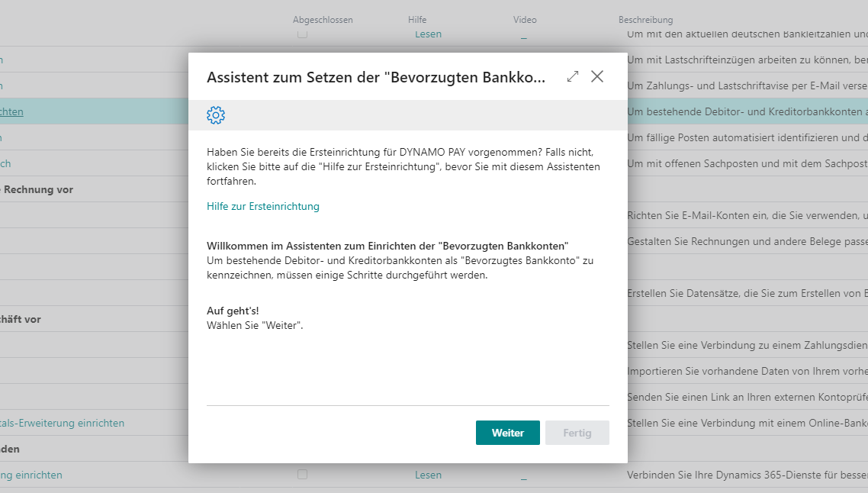Open the 'ng einrichten' link in the bottom row
Viewport: 868px width, 493px height.
click(x=31, y=475)
